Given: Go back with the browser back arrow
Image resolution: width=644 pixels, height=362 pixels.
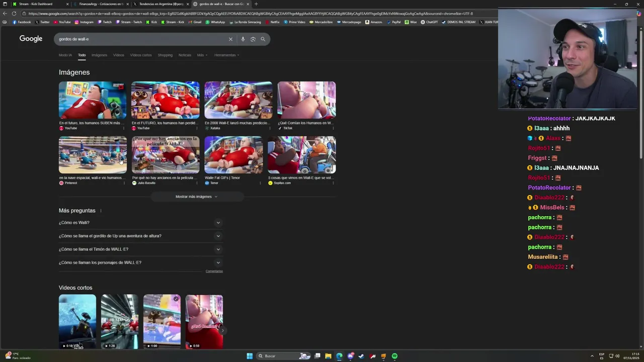Looking at the screenshot, I should [x=5, y=14].
